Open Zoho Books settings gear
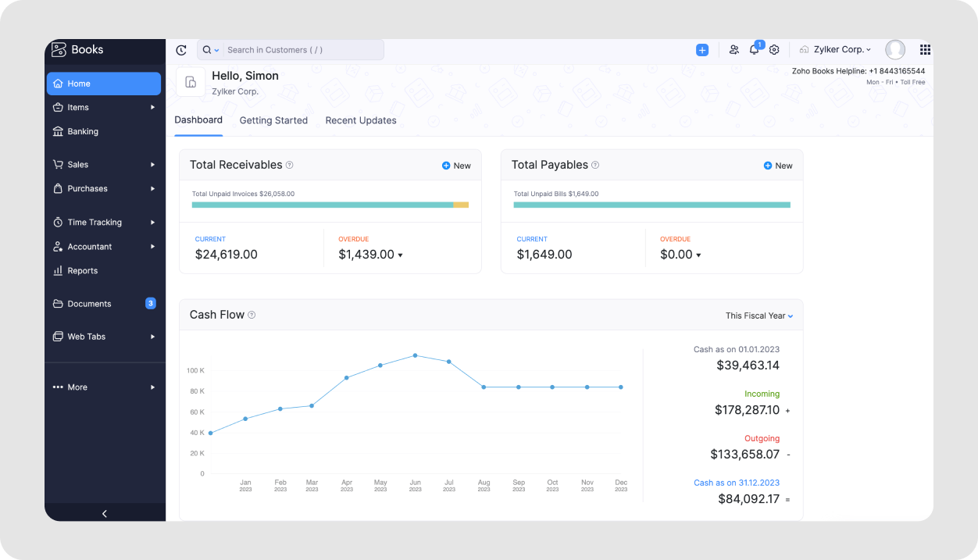The height and width of the screenshot is (560, 978). [773, 50]
